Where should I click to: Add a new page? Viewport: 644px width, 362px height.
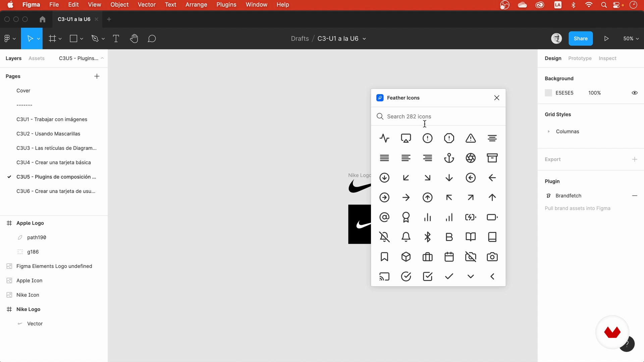[x=97, y=76]
